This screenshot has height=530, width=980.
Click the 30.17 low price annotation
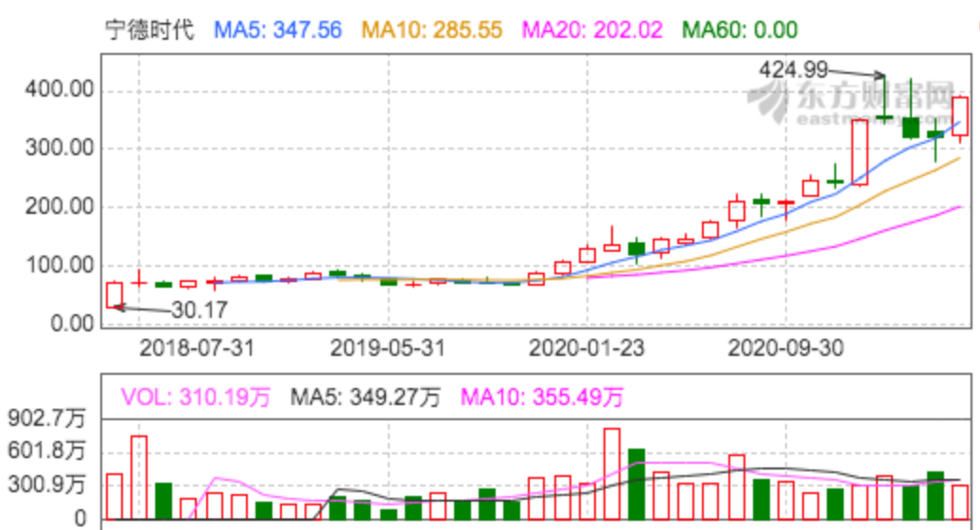[200, 310]
